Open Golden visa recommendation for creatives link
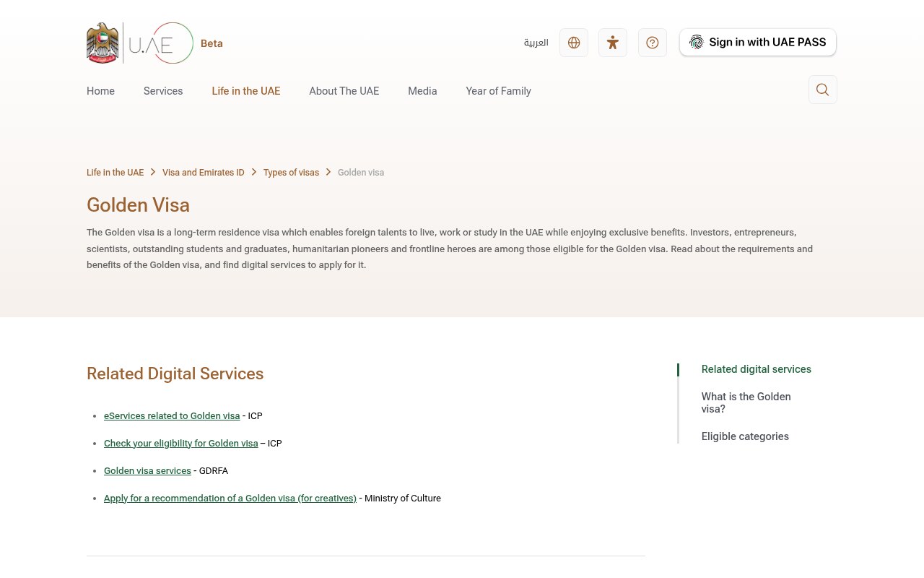Image resolution: width=924 pixels, height=578 pixels. (x=230, y=499)
